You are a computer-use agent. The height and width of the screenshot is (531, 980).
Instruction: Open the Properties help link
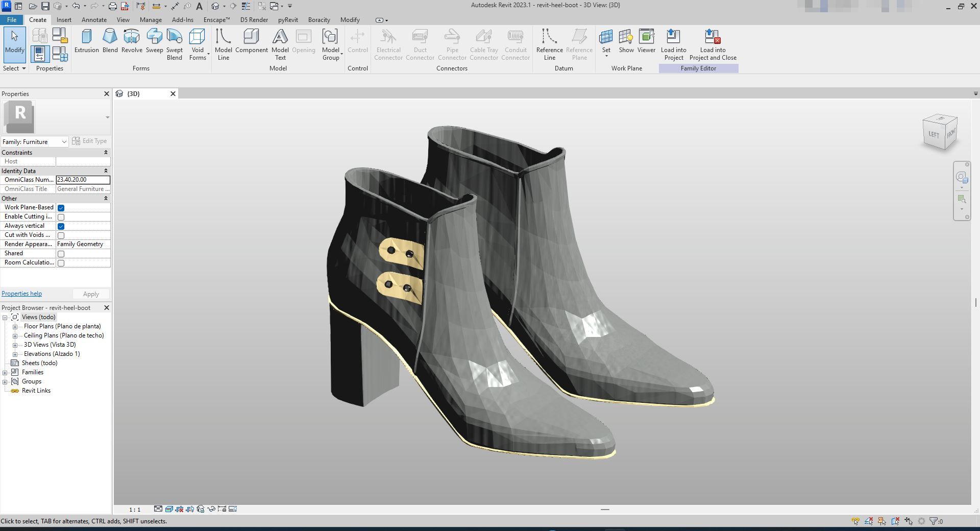[21, 294]
